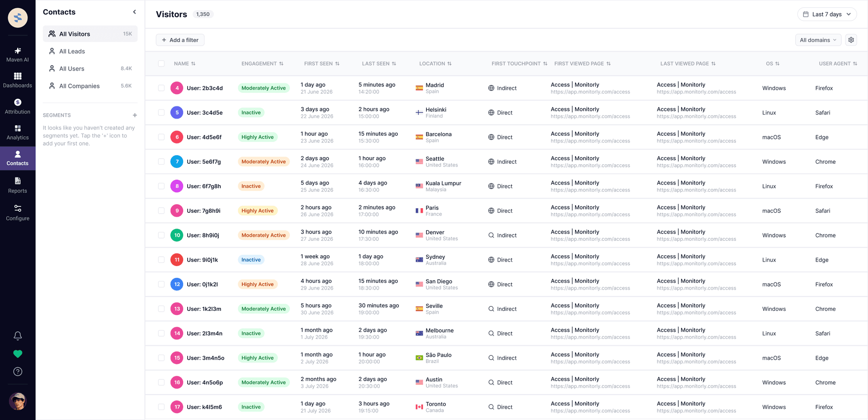868x420 pixels.
Task: Add a new segment with the plus icon
Action: tap(135, 115)
